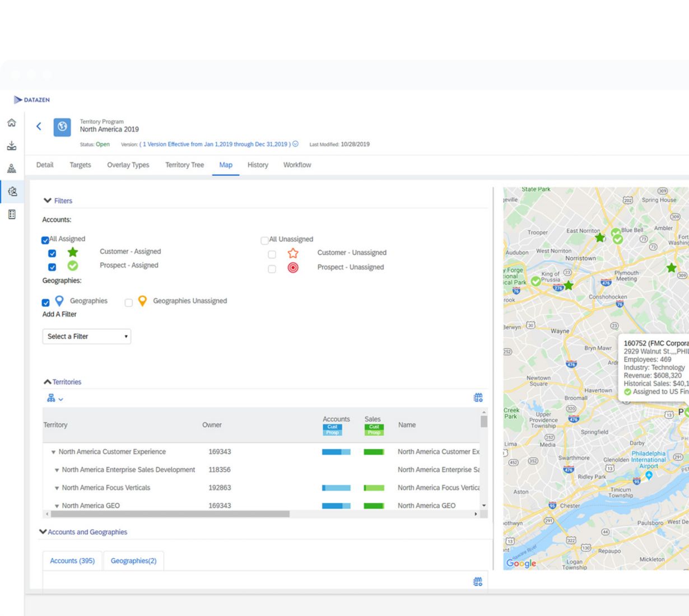
Task: Click the Philadelphia International Airport map marker
Action: tap(649, 475)
